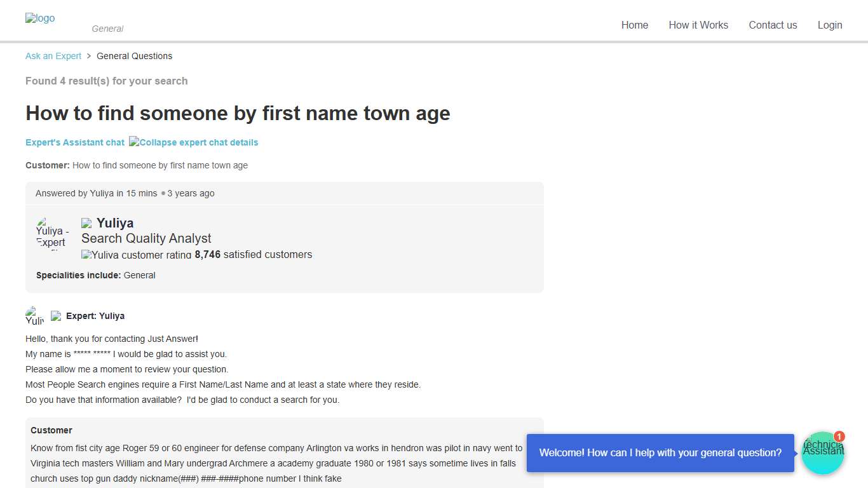Click the General Questions breadcrumb entry
The height and width of the screenshot is (488, 868).
[x=134, y=56]
